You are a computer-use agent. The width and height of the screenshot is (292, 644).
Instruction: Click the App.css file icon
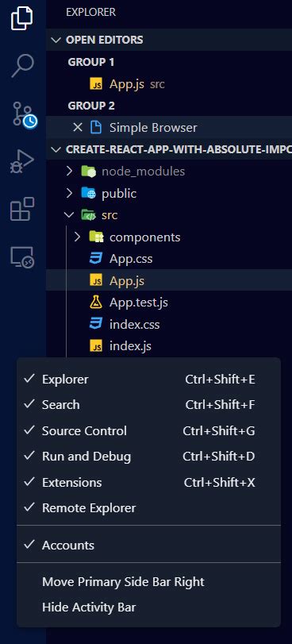coord(96,259)
